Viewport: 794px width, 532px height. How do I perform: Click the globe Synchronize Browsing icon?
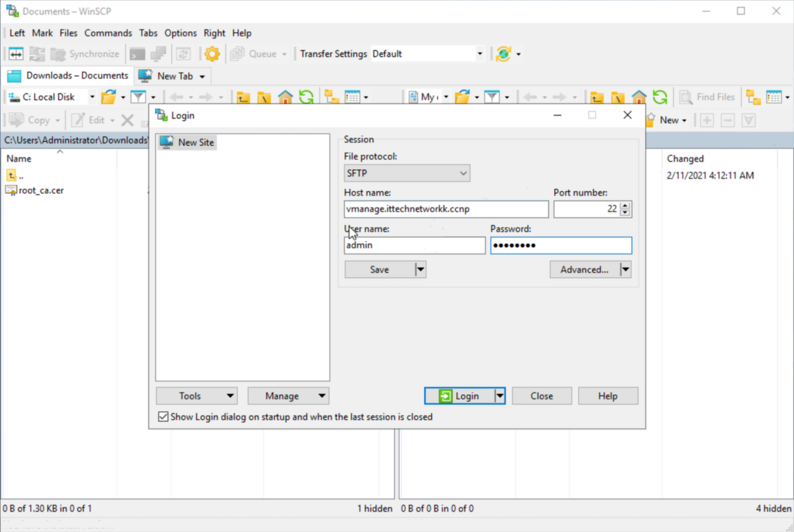tap(504, 53)
